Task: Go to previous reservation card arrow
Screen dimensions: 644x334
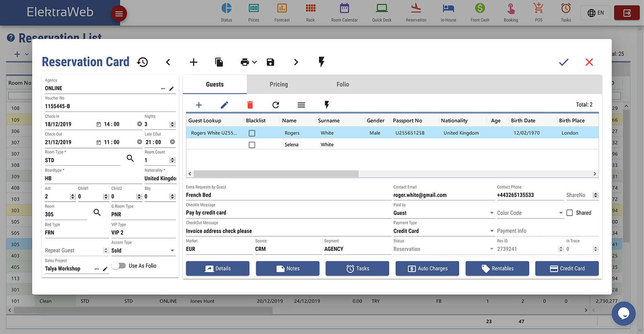Action: click(168, 62)
